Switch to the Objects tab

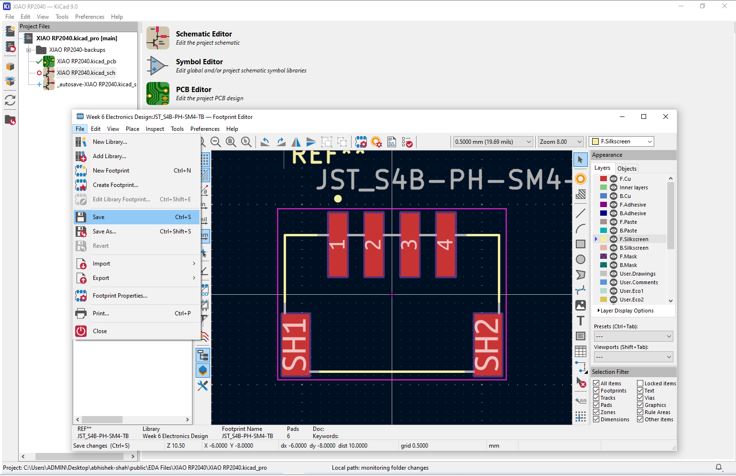tap(627, 169)
